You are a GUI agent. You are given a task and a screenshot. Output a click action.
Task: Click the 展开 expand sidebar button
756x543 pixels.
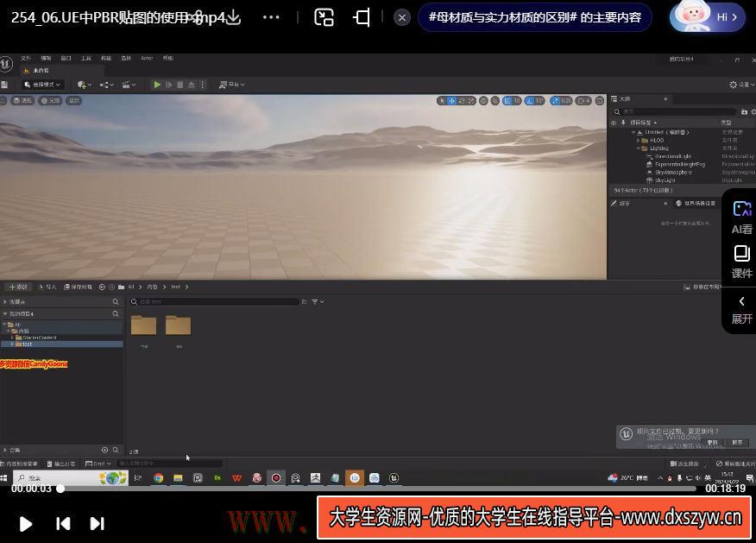click(x=741, y=311)
